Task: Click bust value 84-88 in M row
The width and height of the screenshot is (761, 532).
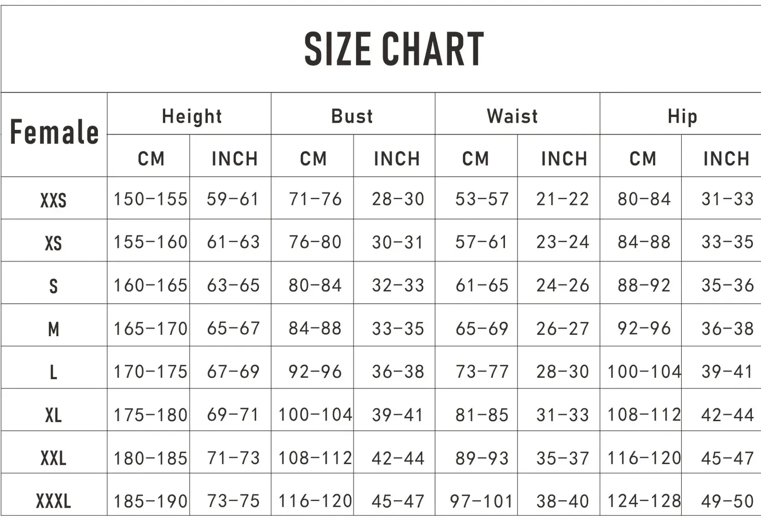Action: point(315,329)
